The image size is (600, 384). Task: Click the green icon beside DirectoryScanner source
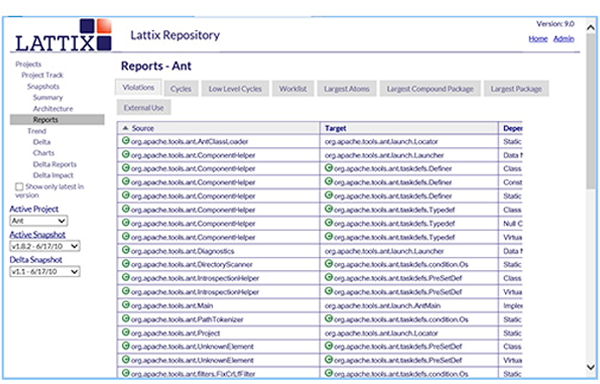(126, 264)
